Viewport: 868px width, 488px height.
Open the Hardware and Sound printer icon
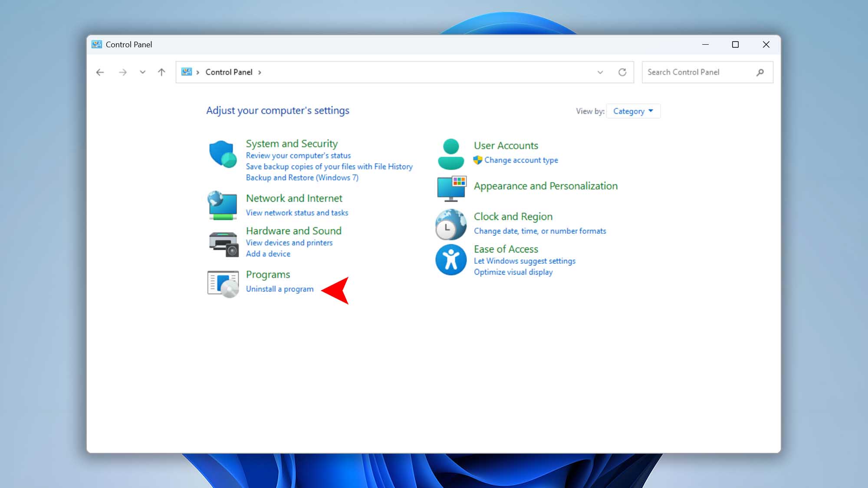point(224,244)
